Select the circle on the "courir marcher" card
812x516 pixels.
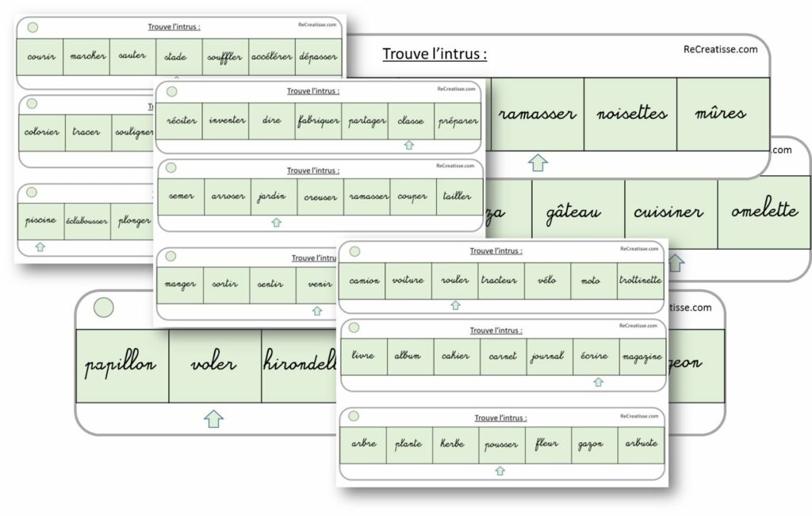33,27
